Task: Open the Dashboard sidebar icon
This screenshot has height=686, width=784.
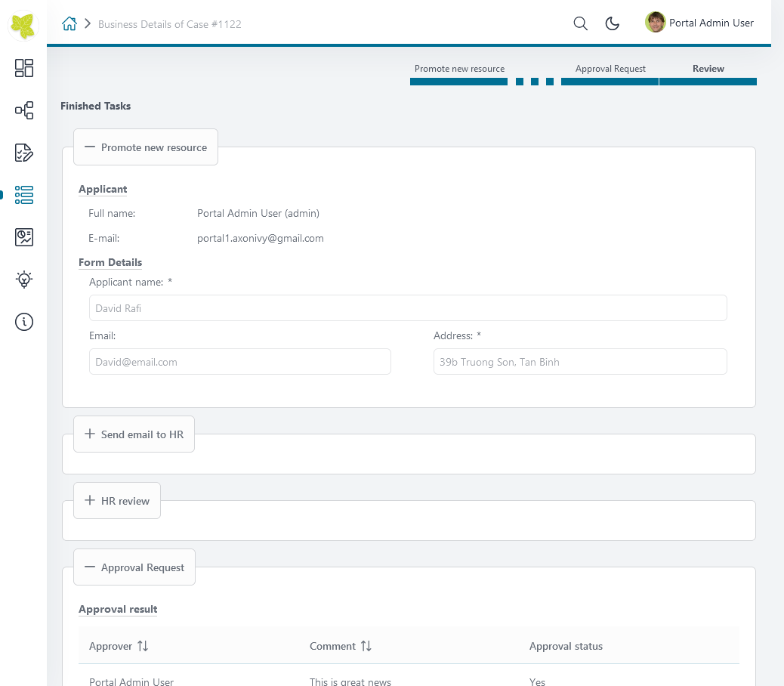Action: (23, 68)
